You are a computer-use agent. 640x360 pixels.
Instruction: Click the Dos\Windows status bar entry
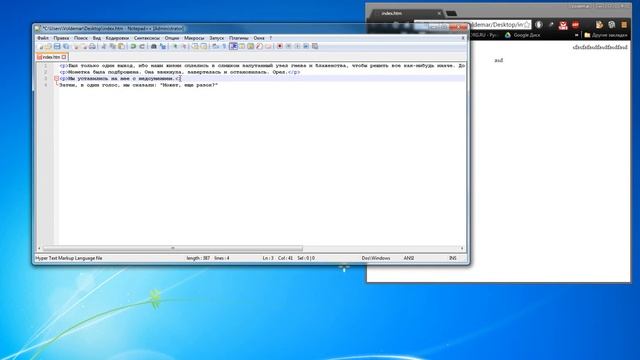coord(376,258)
